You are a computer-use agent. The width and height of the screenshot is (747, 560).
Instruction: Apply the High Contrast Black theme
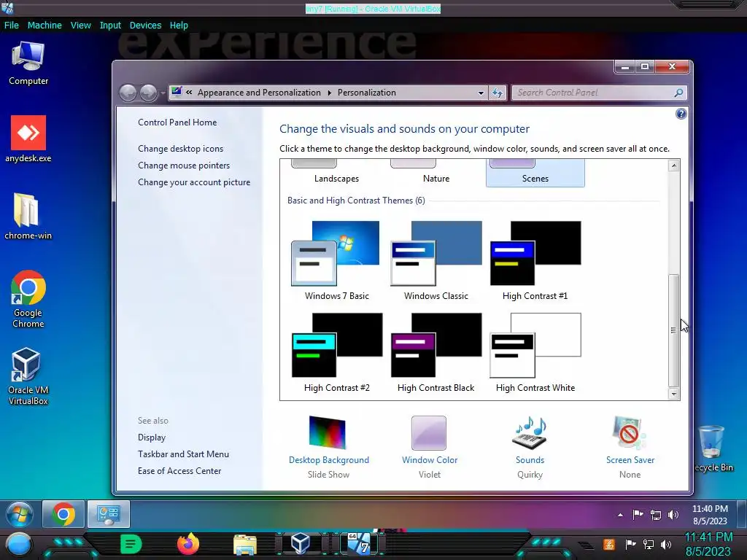point(436,352)
